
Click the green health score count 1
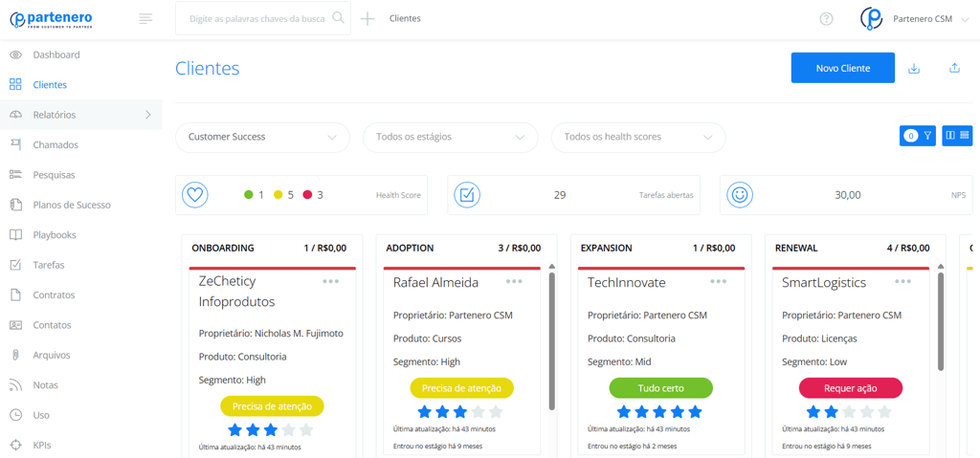261,195
